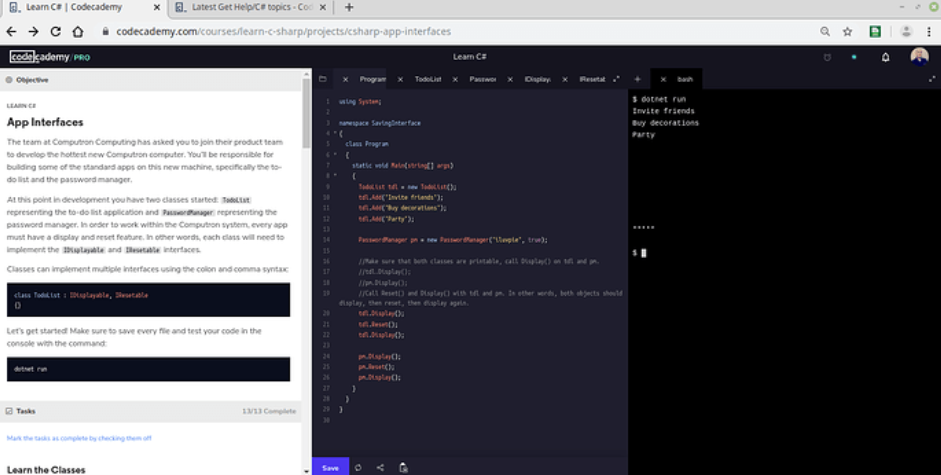Click the browser address bar URL
Viewport: 941px width, 475px height.
[283, 31]
